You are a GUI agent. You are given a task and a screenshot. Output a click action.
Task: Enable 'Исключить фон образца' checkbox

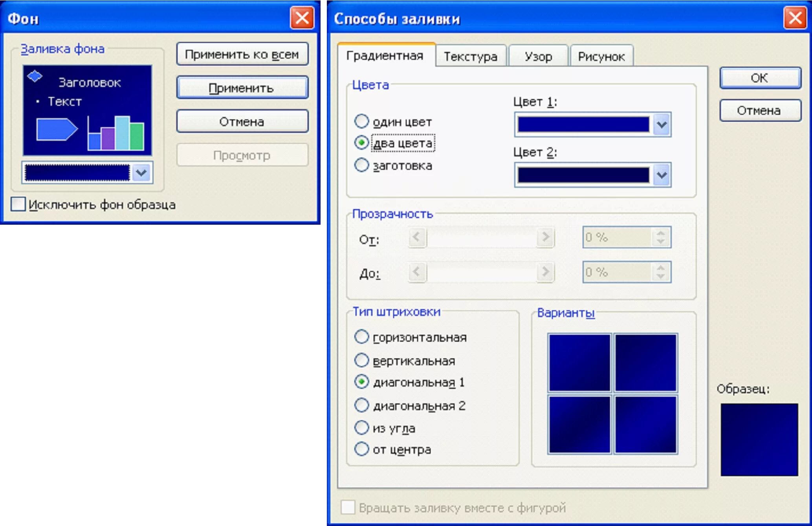[x=18, y=204]
